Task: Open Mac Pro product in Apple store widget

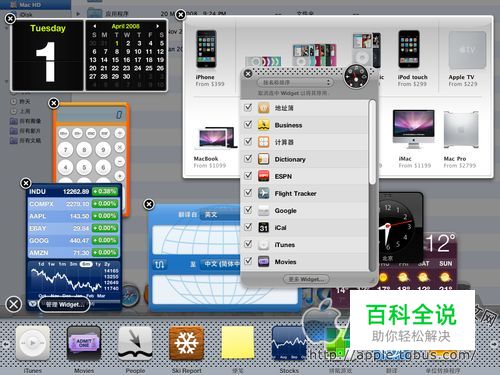Action: (461, 139)
